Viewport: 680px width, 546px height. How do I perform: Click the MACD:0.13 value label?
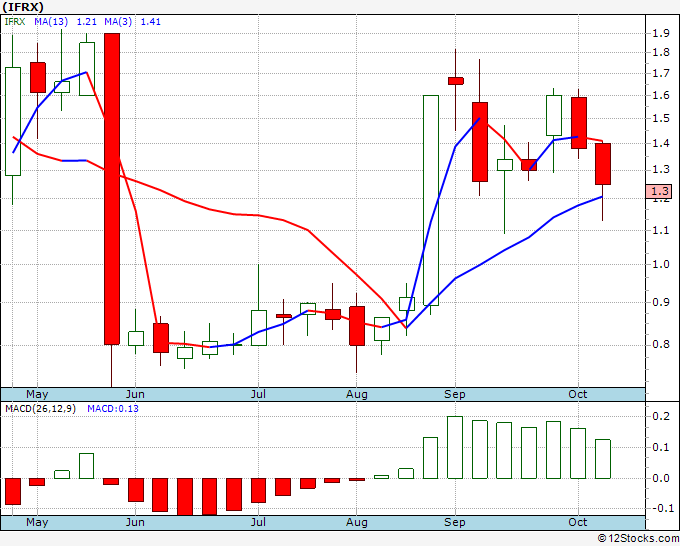(113, 409)
